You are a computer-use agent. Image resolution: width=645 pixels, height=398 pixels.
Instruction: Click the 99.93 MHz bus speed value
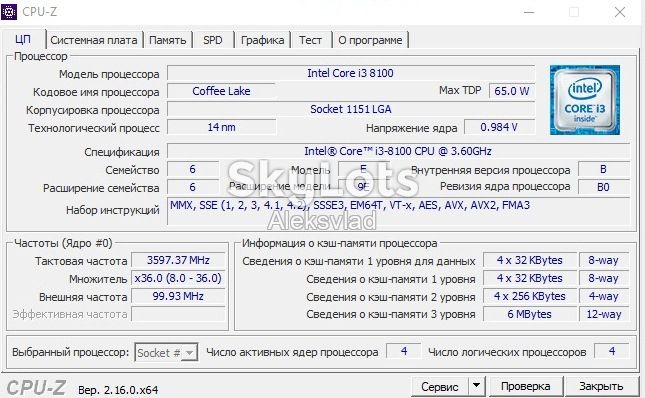[178, 296]
